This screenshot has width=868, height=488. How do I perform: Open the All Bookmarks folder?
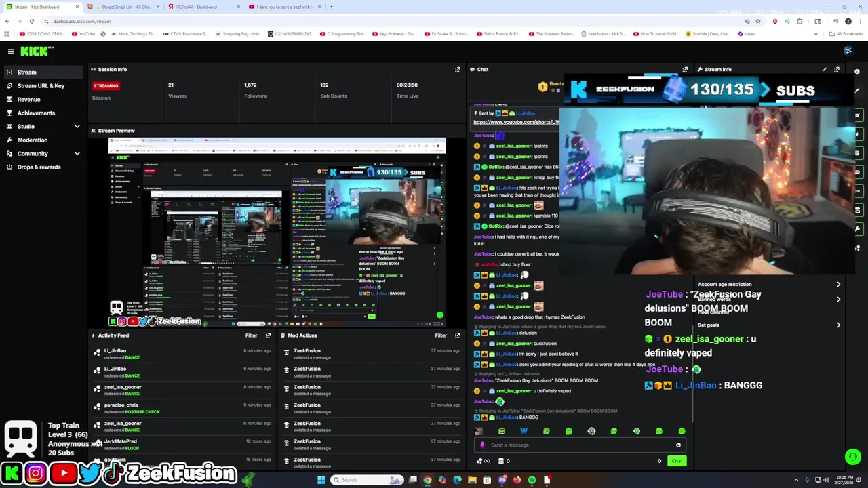(x=847, y=34)
